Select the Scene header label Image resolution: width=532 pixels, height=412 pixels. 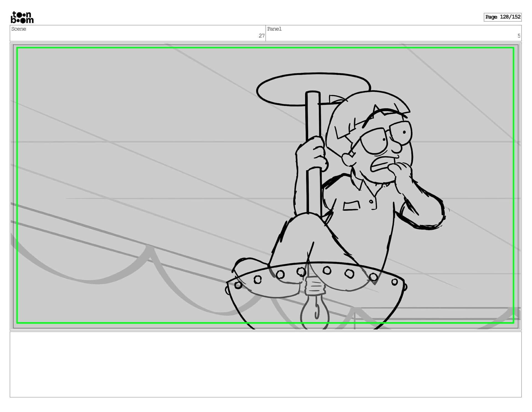19,29
